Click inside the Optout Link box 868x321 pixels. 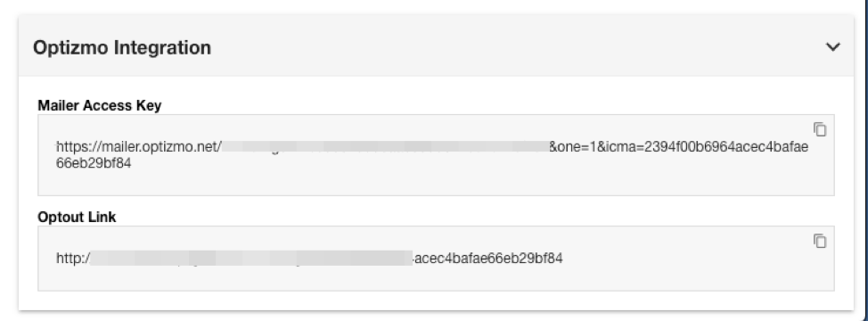pyautogui.click(x=436, y=258)
